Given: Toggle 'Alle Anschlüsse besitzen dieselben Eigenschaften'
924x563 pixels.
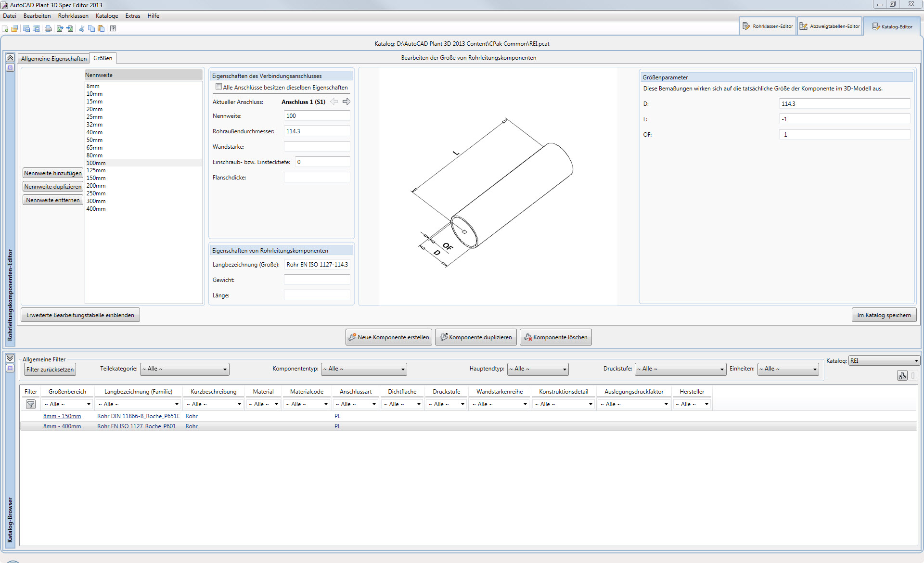Looking at the screenshot, I should pos(219,87).
